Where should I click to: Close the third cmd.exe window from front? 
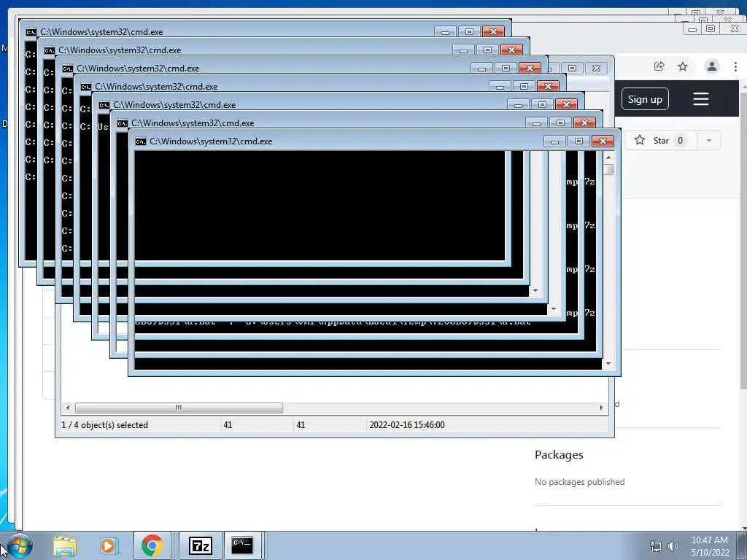tap(566, 104)
